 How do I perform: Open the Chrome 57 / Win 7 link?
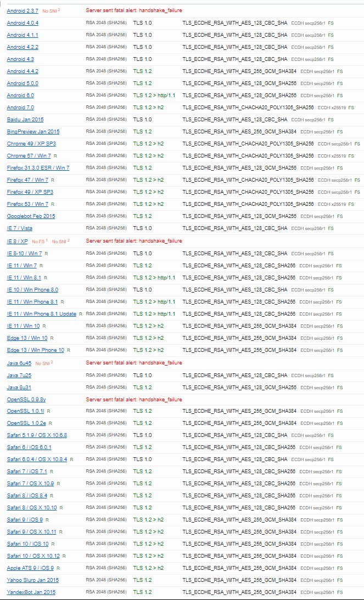tap(29, 155)
